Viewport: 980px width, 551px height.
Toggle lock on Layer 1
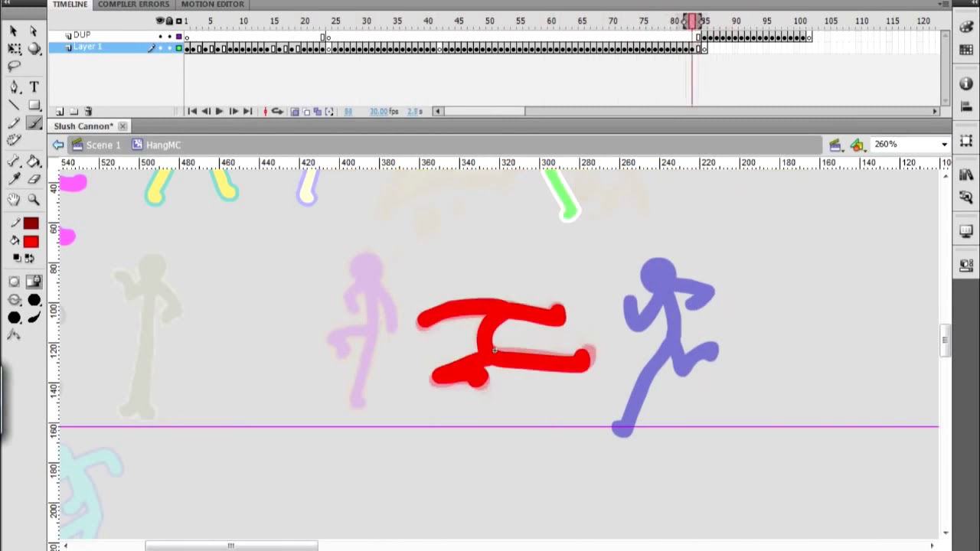169,48
